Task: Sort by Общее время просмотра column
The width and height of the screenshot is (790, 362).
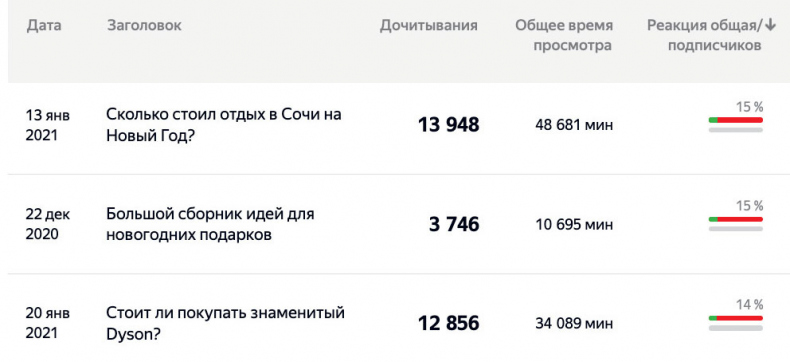Action: [564, 35]
